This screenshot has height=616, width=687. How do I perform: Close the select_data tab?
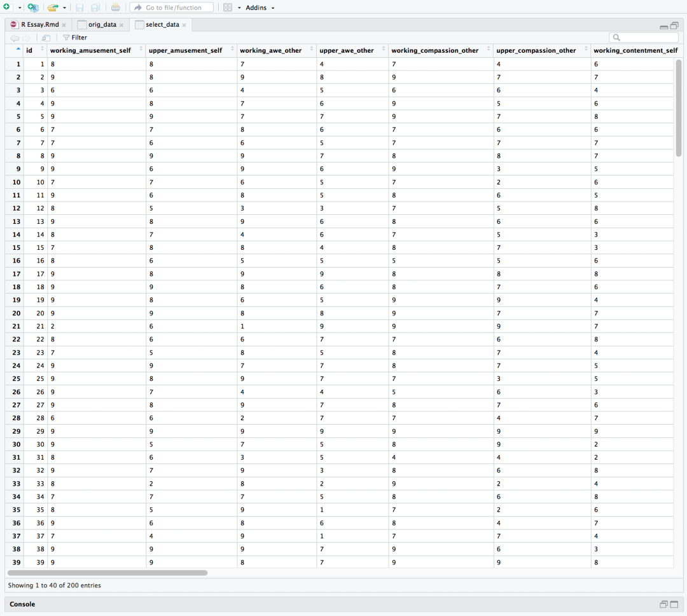coord(184,25)
